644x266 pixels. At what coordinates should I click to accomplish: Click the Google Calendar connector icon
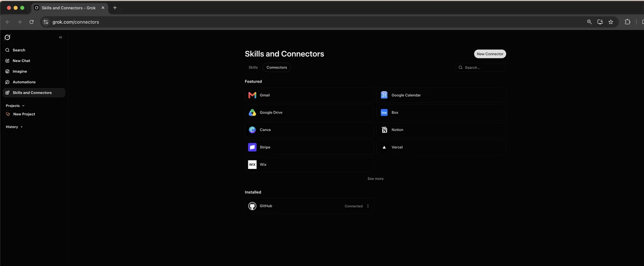point(384,95)
